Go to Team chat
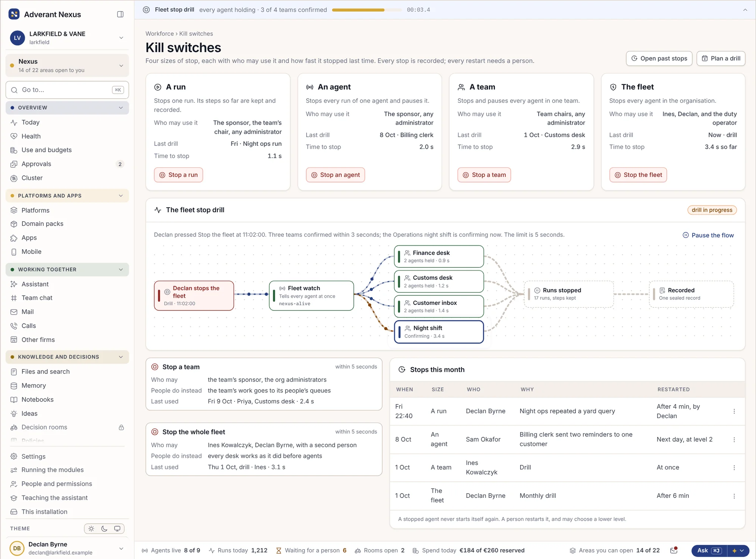 click(37, 298)
